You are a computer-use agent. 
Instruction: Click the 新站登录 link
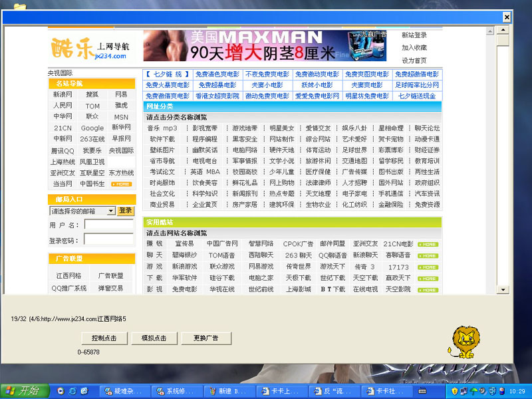click(414, 35)
